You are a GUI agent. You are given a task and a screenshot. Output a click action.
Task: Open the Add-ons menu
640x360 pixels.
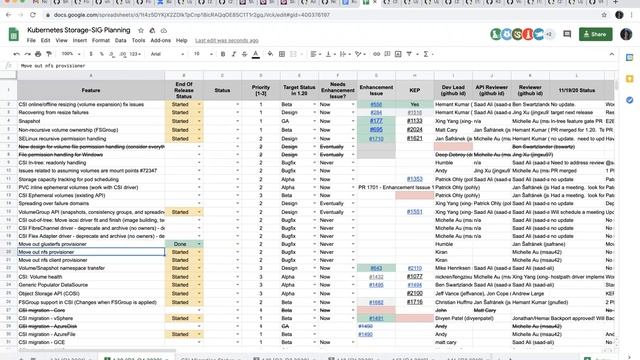click(160, 40)
